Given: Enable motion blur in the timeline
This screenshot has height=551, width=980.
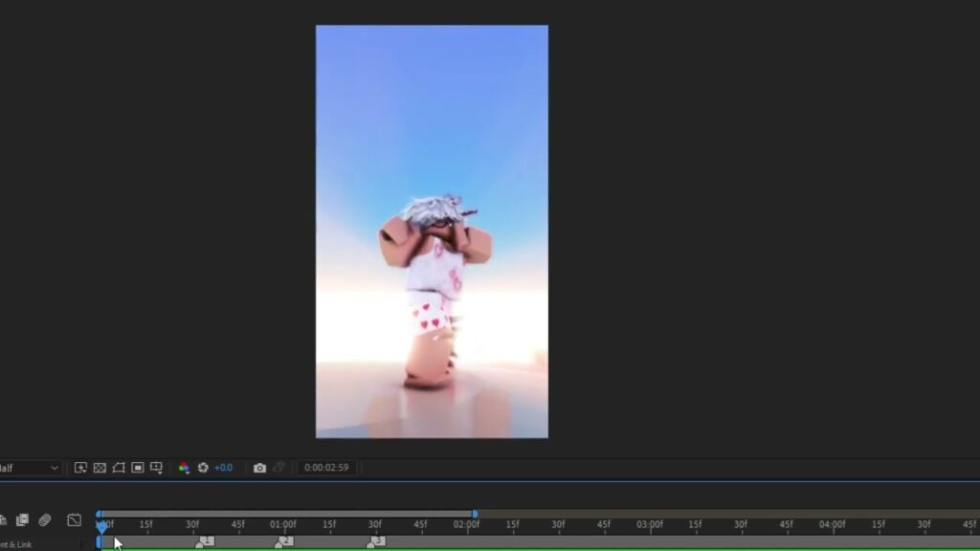Looking at the screenshot, I should click(45, 520).
